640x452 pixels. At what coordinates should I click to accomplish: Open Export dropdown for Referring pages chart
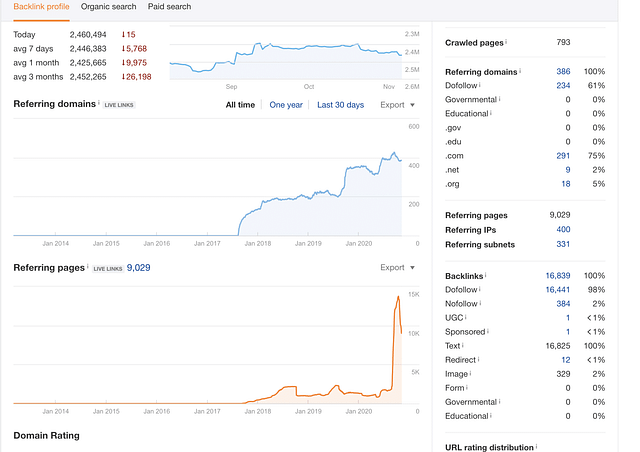[x=397, y=267]
